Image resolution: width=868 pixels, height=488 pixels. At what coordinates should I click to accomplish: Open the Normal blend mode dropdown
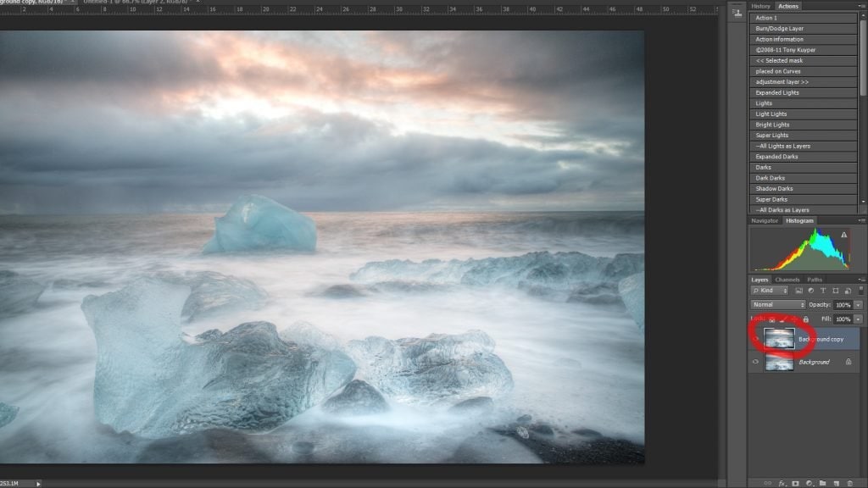click(x=778, y=305)
